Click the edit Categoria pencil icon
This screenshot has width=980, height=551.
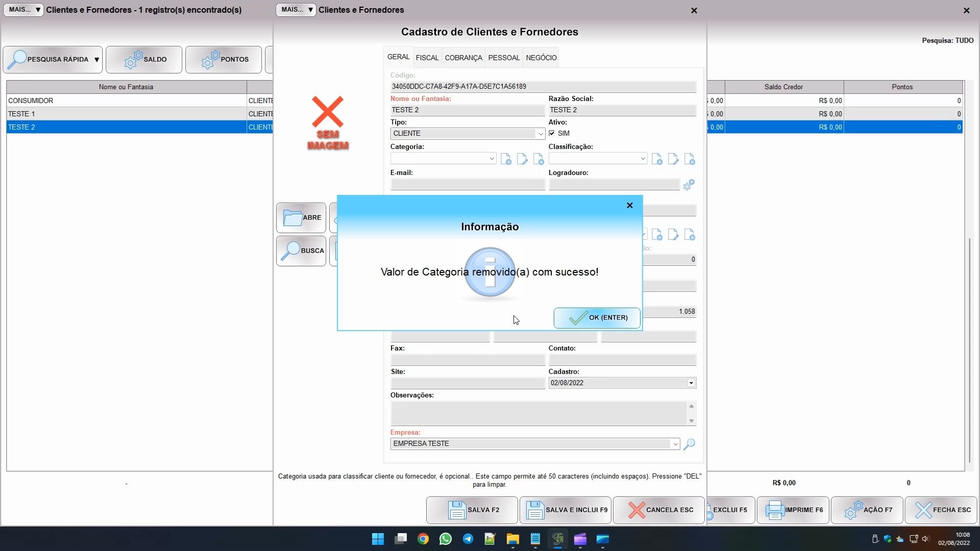click(522, 159)
